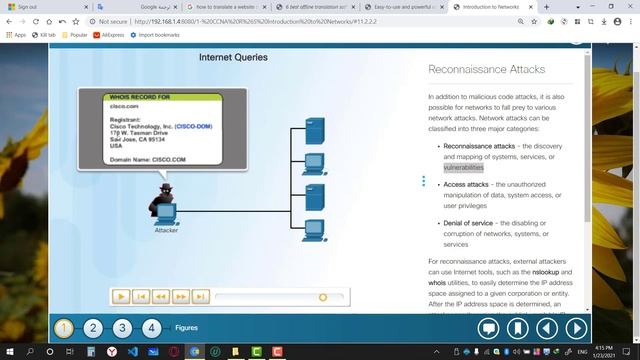Viewport: 640px width, 360px height.
Task: Open the Kill tab bookmark
Action: [44, 35]
